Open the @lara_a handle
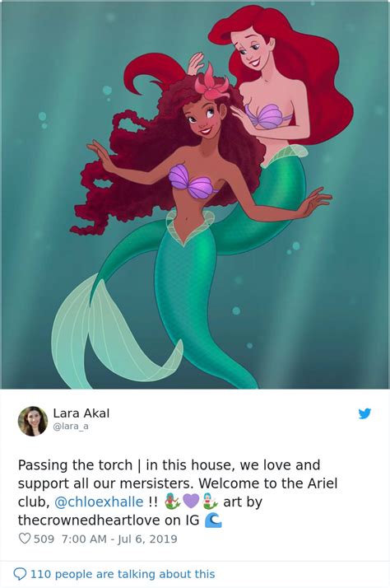The height and width of the screenshot is (588, 390). [71, 427]
